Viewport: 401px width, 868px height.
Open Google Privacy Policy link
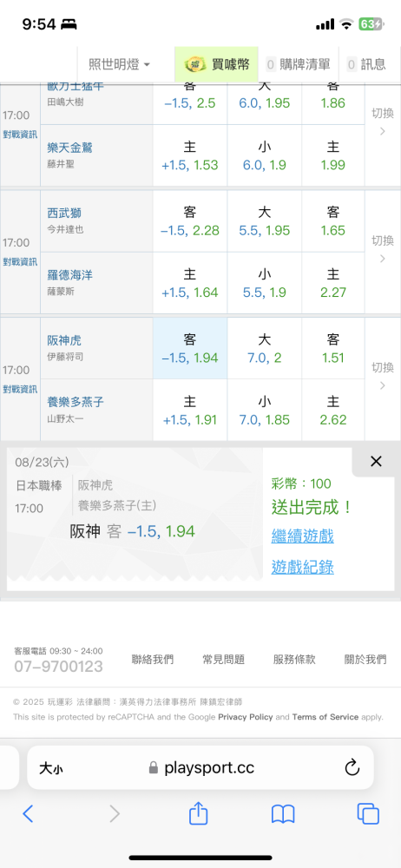coord(246,717)
